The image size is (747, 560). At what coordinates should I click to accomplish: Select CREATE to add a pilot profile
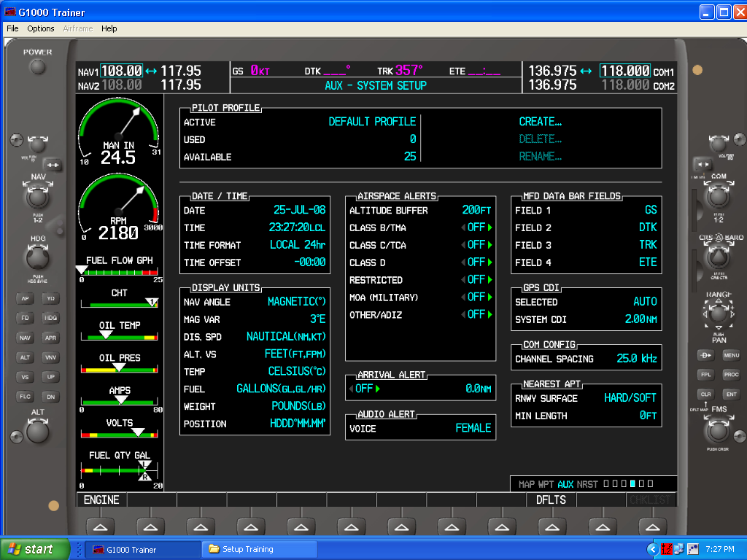click(x=540, y=122)
